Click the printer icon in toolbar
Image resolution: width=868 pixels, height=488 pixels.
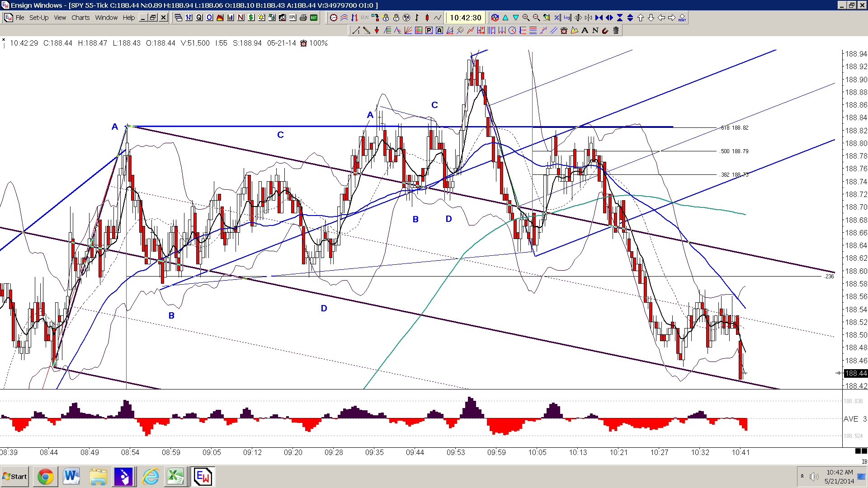(x=303, y=18)
